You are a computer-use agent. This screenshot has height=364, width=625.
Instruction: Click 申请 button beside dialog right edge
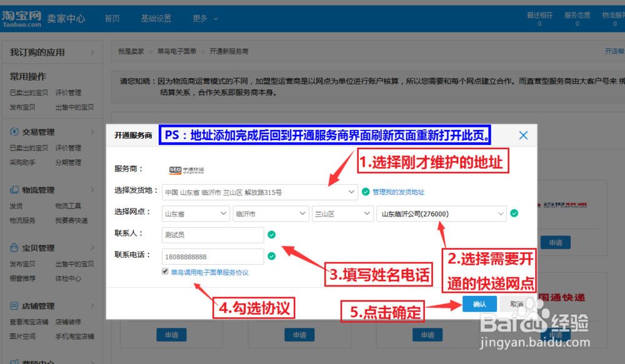(556, 242)
